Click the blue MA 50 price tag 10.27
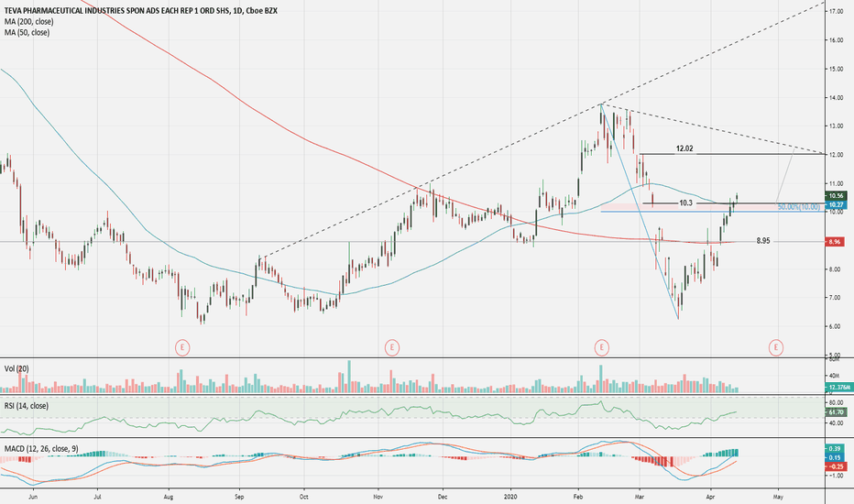The height and width of the screenshot is (504, 854). (836, 205)
